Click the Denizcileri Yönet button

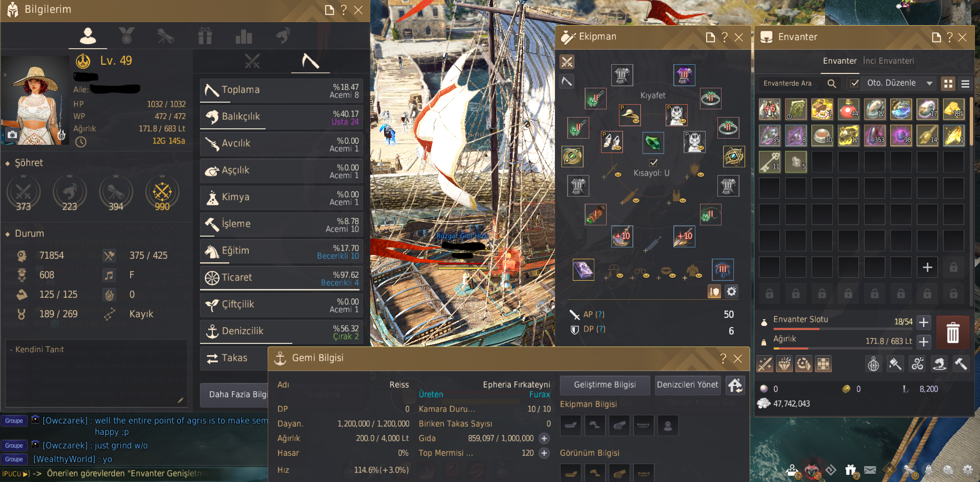[x=687, y=385]
